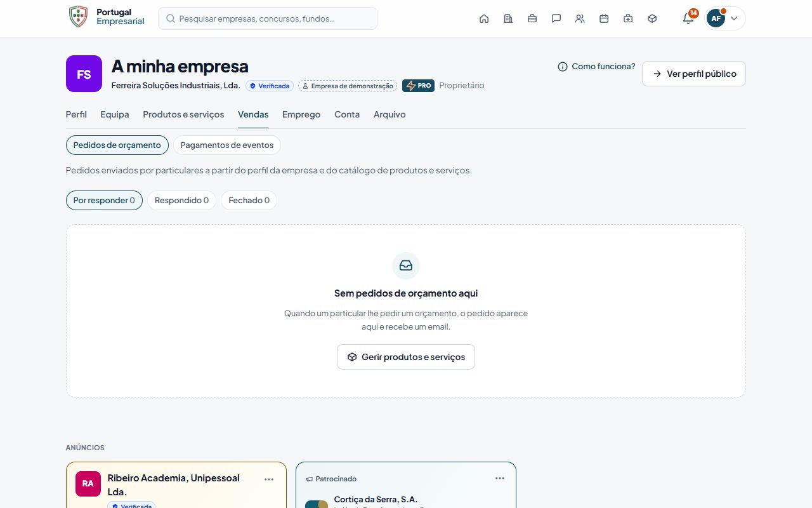Click the Ferreira Soluções Industriais, Lda. name

176,85
